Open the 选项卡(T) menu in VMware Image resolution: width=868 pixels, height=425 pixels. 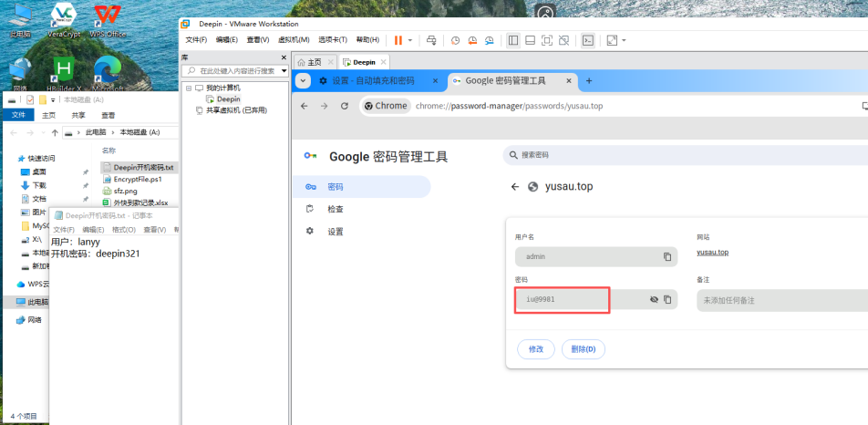click(333, 40)
